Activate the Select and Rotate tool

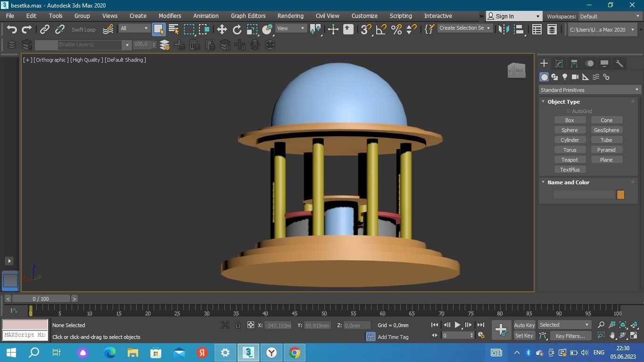click(x=237, y=29)
